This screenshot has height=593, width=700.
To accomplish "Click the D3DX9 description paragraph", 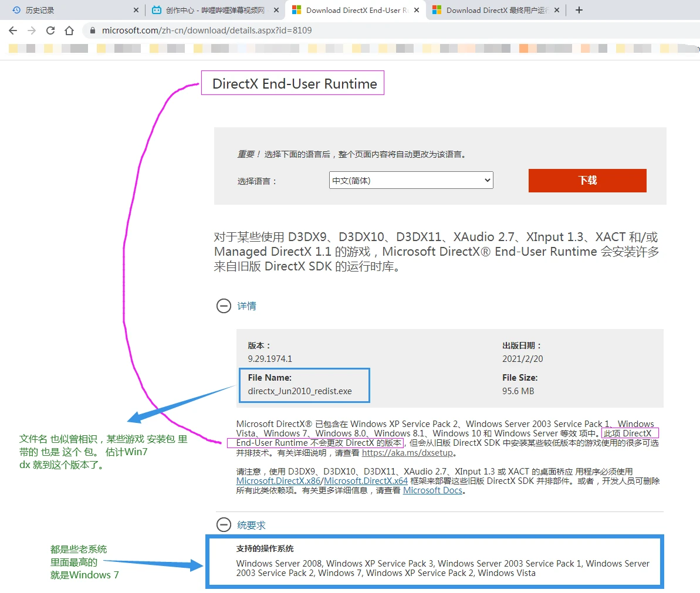I will (x=436, y=252).
